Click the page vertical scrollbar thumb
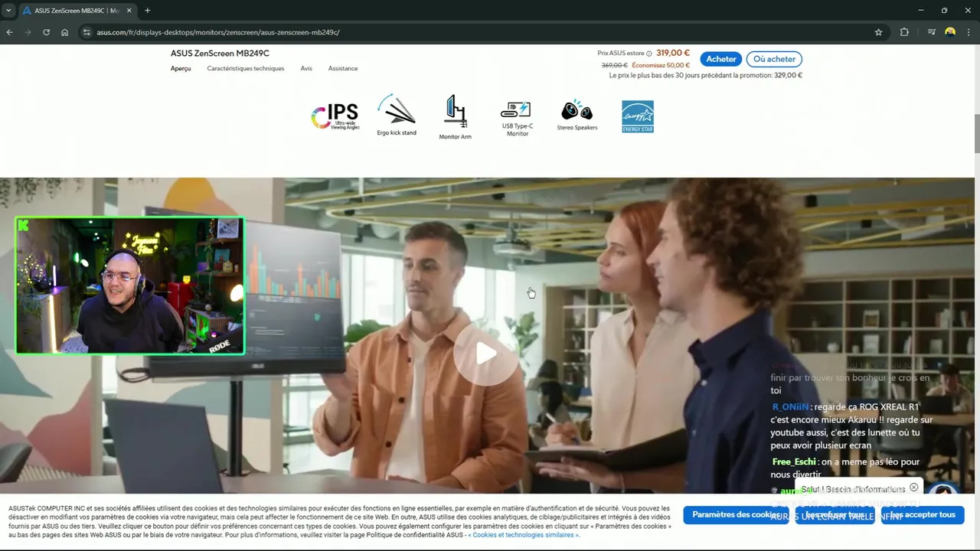 [976, 134]
